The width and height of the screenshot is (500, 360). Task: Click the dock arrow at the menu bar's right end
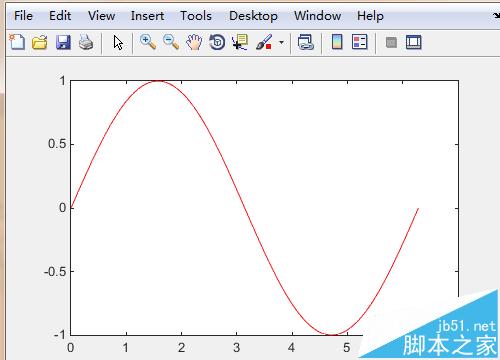click(496, 15)
